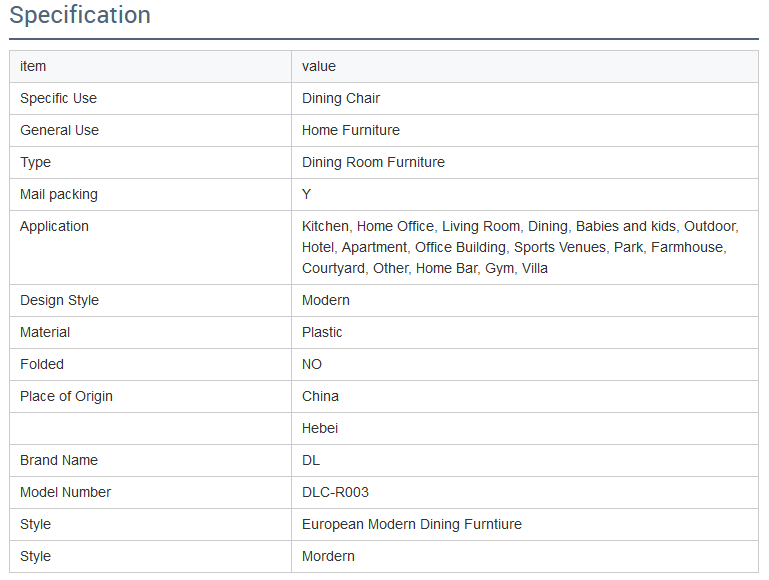The height and width of the screenshot is (580, 769).
Task: Select the Home Furniture value cell
Action: (x=525, y=130)
